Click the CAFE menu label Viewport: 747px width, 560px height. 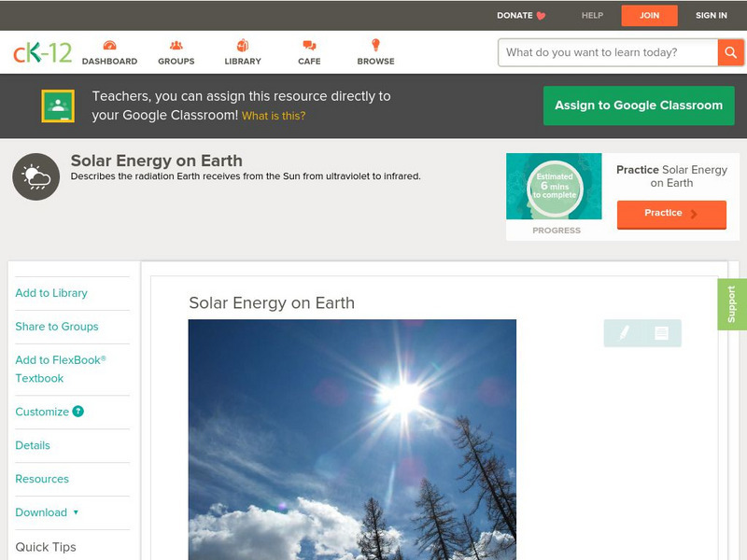[309, 62]
